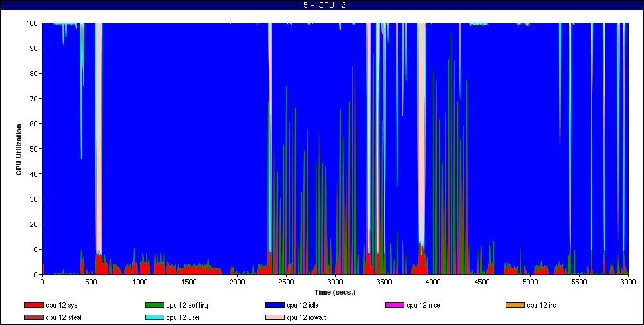Click the red cpu 12 sys legend swatch

[x=33, y=305]
